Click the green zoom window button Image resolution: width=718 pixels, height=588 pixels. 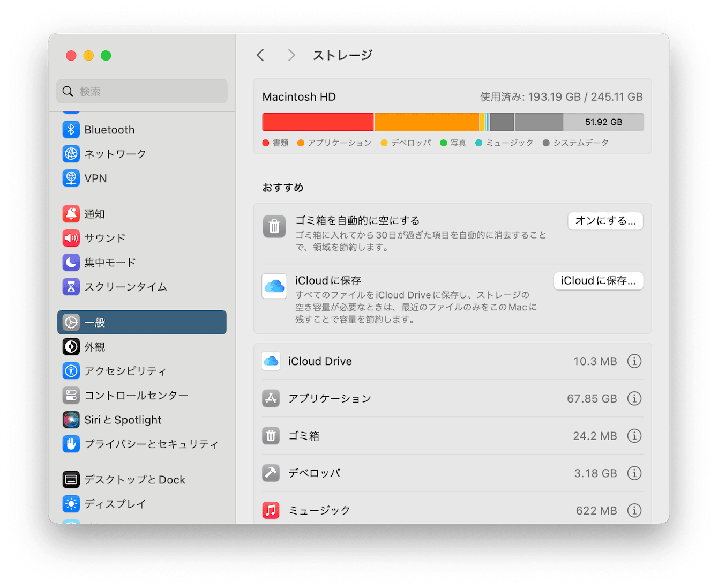[x=106, y=56]
